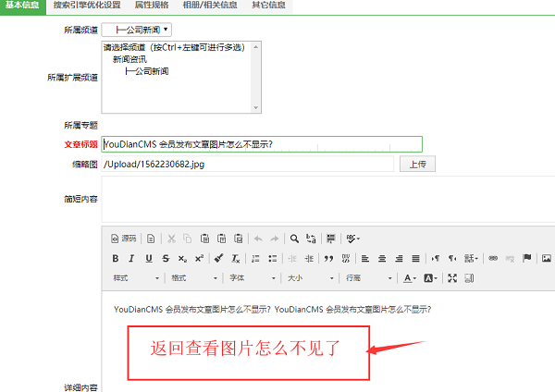Open the find (magnifier) tool

click(294, 238)
